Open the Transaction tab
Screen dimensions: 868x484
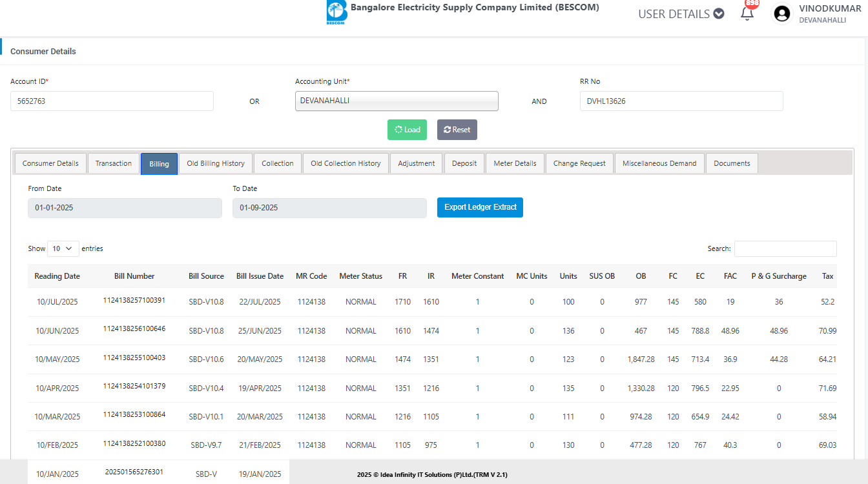coord(114,163)
